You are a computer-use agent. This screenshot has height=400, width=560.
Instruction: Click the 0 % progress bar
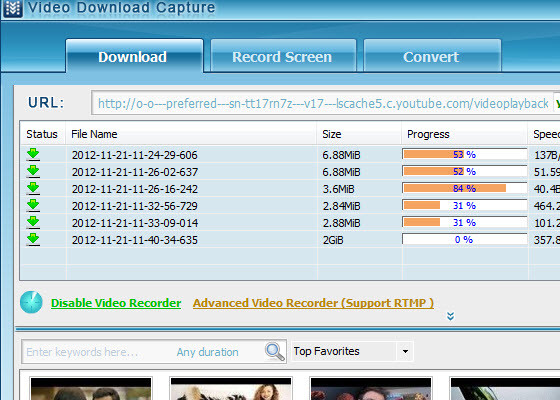pos(465,239)
